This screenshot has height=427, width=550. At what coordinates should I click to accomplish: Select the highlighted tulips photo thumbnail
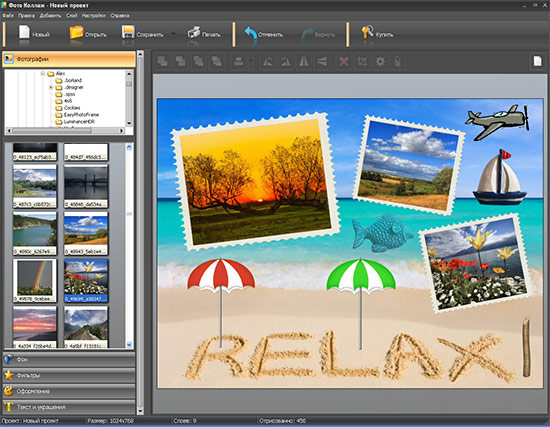86,281
